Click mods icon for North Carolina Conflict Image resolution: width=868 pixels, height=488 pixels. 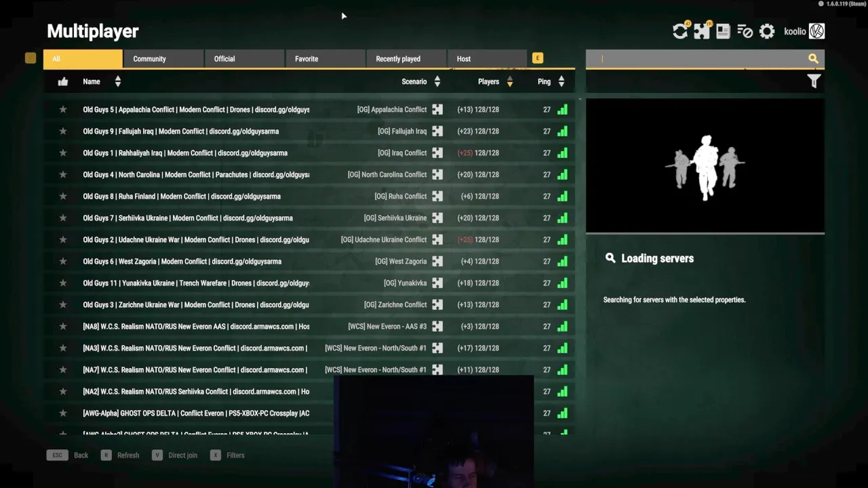(437, 174)
